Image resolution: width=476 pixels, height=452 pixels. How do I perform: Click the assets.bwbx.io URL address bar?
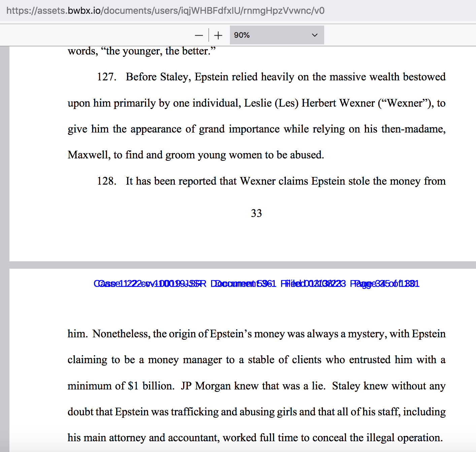165,10
